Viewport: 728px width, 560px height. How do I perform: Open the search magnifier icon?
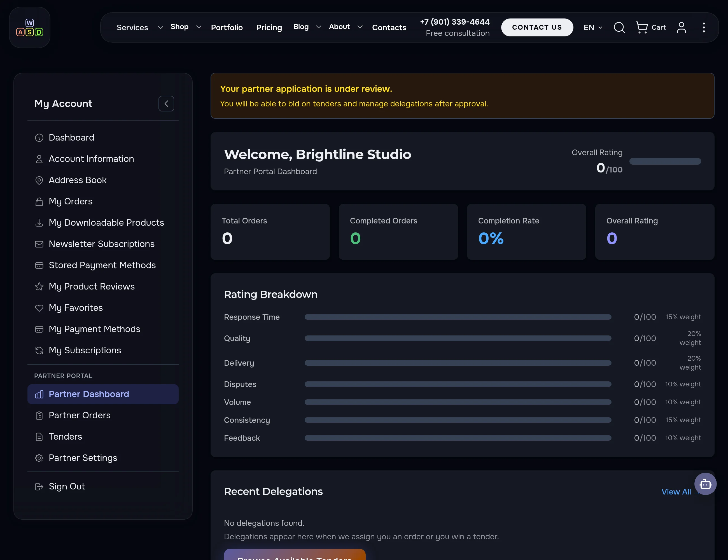pyautogui.click(x=619, y=27)
